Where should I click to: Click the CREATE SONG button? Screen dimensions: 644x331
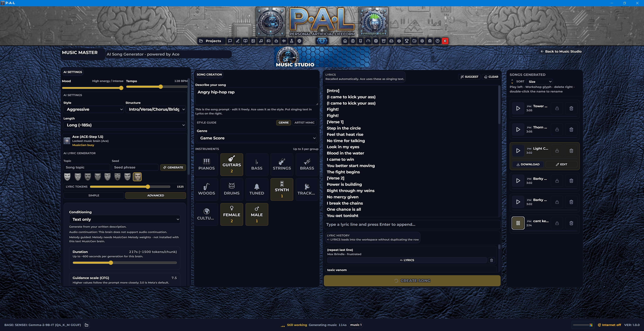pos(412,281)
